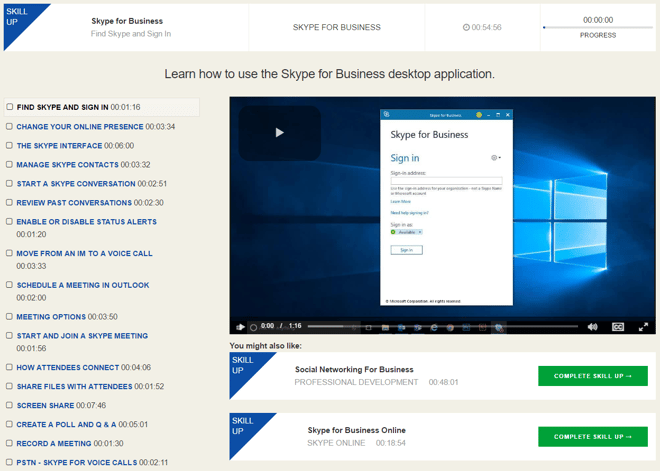660x471 pixels.
Task: Tick Create a Poll and Q & A checkbox
Action: point(9,424)
